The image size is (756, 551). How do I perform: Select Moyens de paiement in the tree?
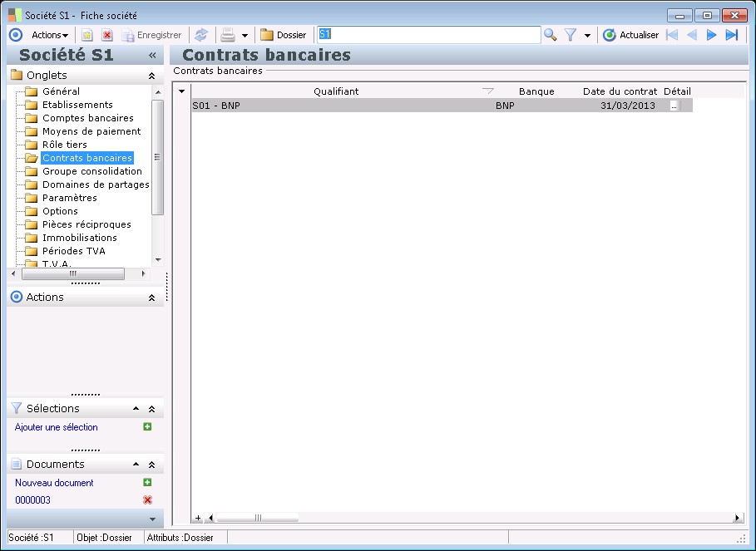pos(91,131)
